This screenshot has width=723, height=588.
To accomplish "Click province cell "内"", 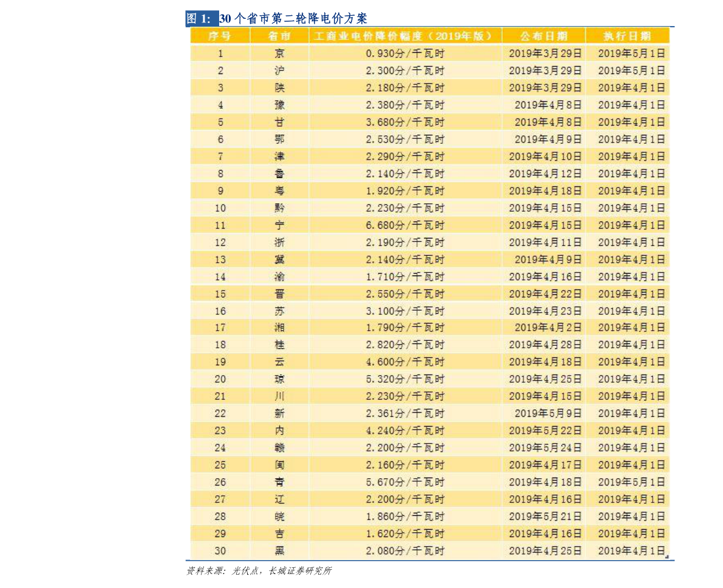I will pos(279,430).
